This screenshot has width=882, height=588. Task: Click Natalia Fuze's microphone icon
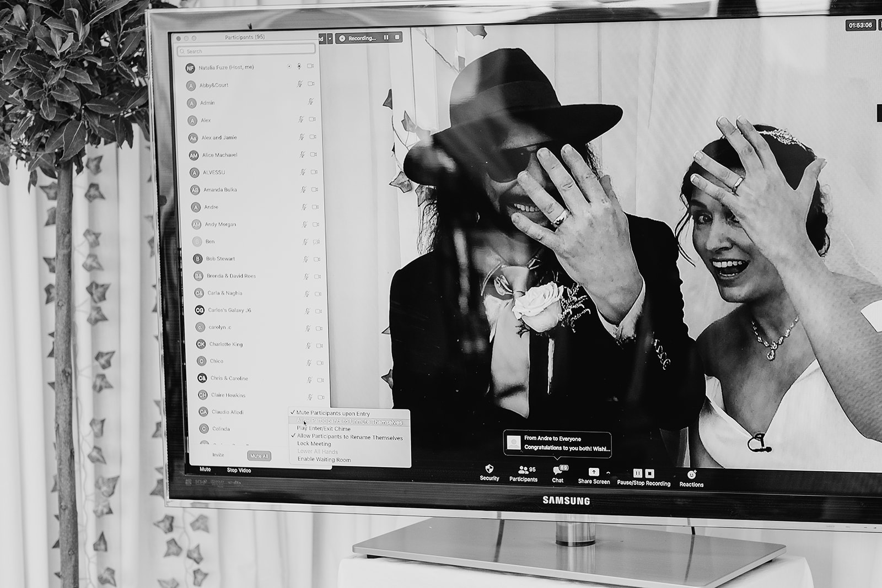(299, 66)
